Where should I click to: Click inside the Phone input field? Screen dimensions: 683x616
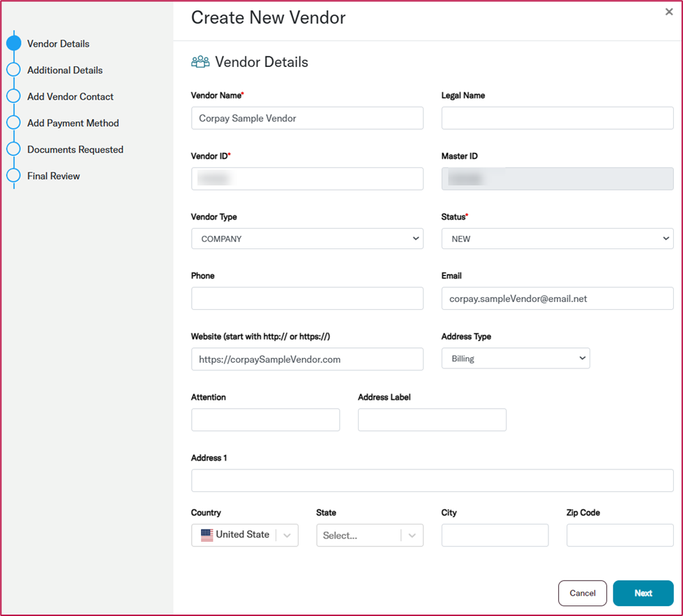(307, 298)
